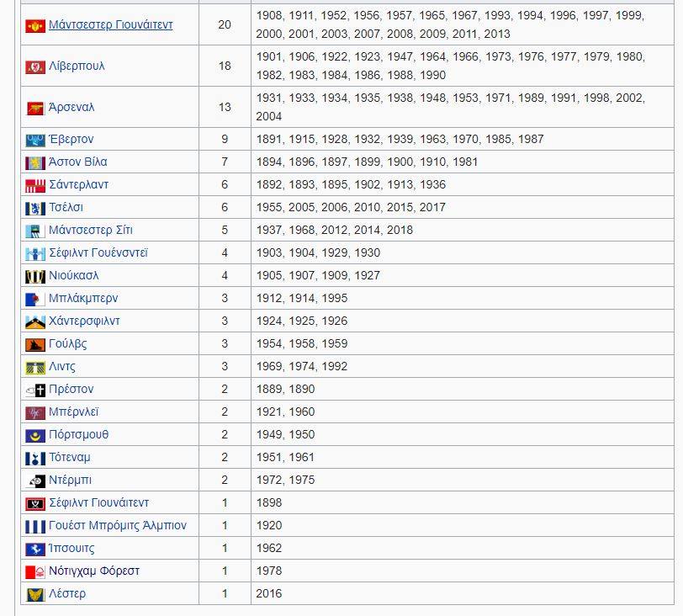Open the Λίβερπουλ team link
683x616 pixels.
pyautogui.click(x=77, y=66)
